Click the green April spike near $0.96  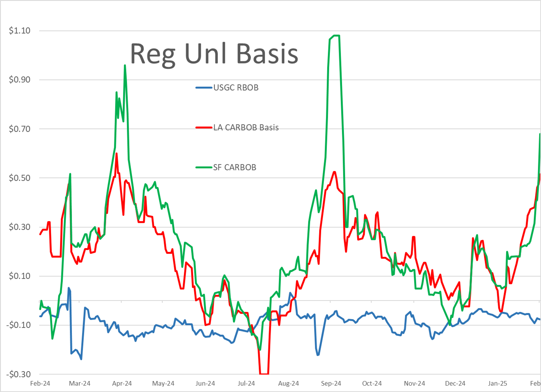[125, 65]
